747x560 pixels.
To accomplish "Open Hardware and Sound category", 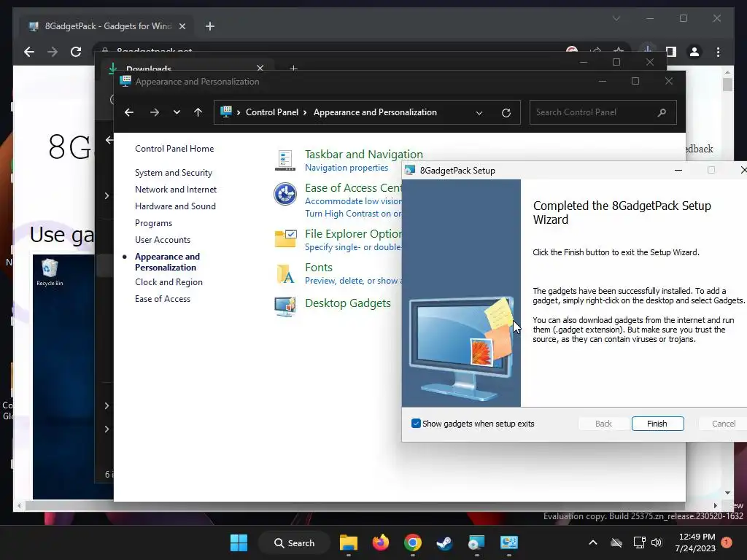I will pos(175,206).
